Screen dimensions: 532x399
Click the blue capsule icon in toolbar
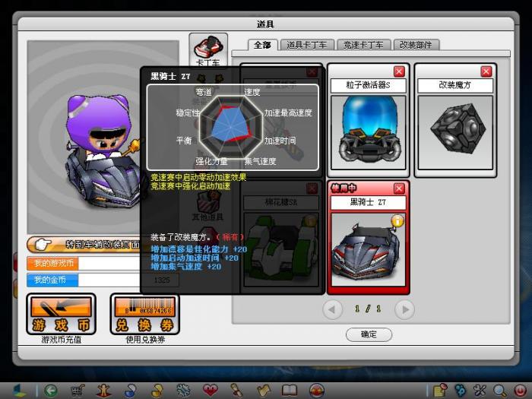[130, 391]
